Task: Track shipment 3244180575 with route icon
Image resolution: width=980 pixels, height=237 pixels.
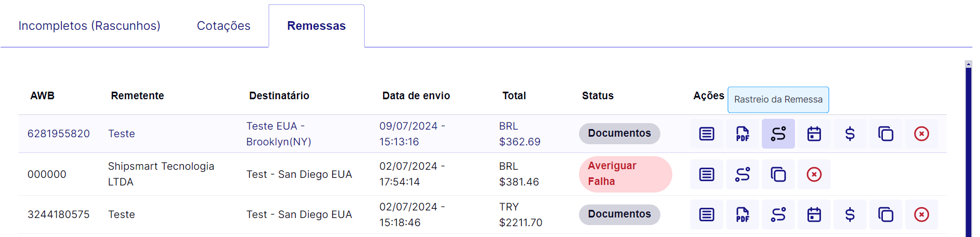Action: click(x=778, y=215)
